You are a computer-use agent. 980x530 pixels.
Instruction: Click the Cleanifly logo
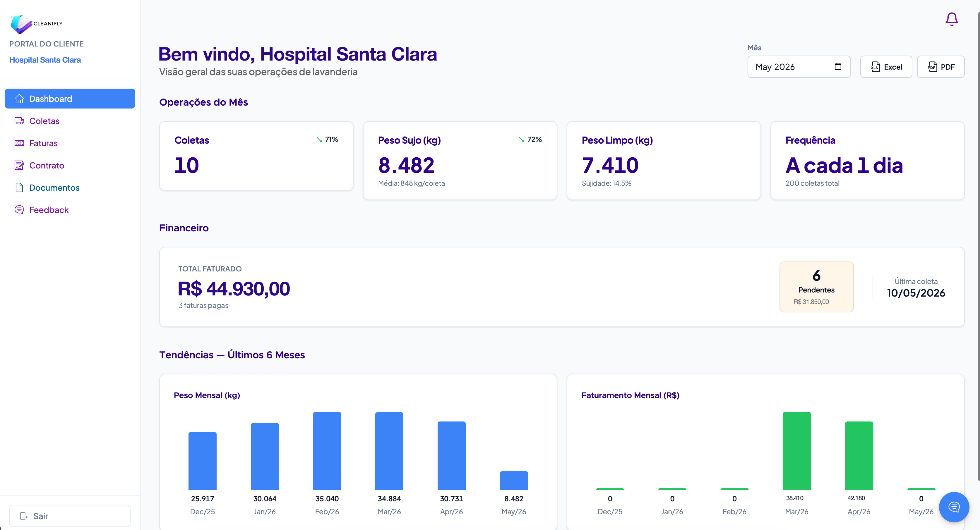37,24
